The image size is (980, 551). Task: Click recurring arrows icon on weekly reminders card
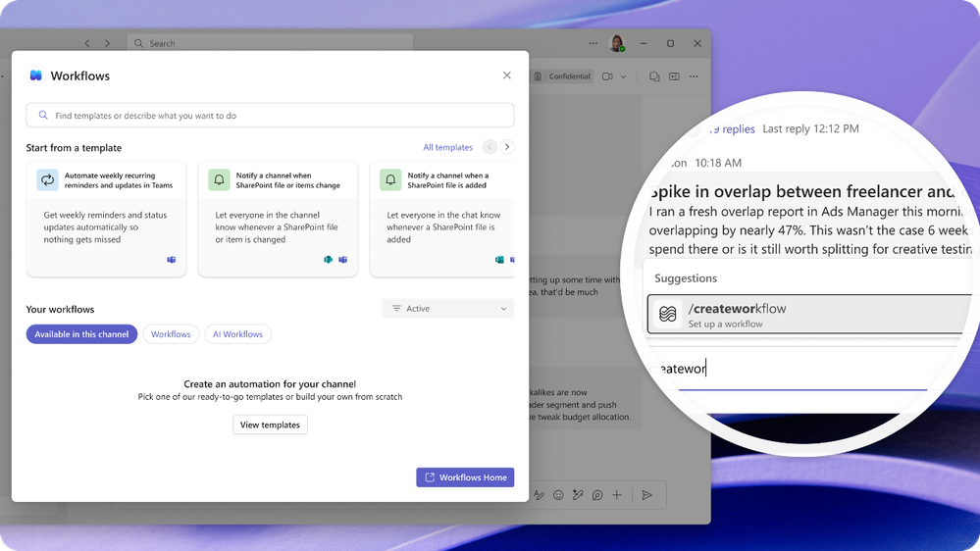[47, 180]
